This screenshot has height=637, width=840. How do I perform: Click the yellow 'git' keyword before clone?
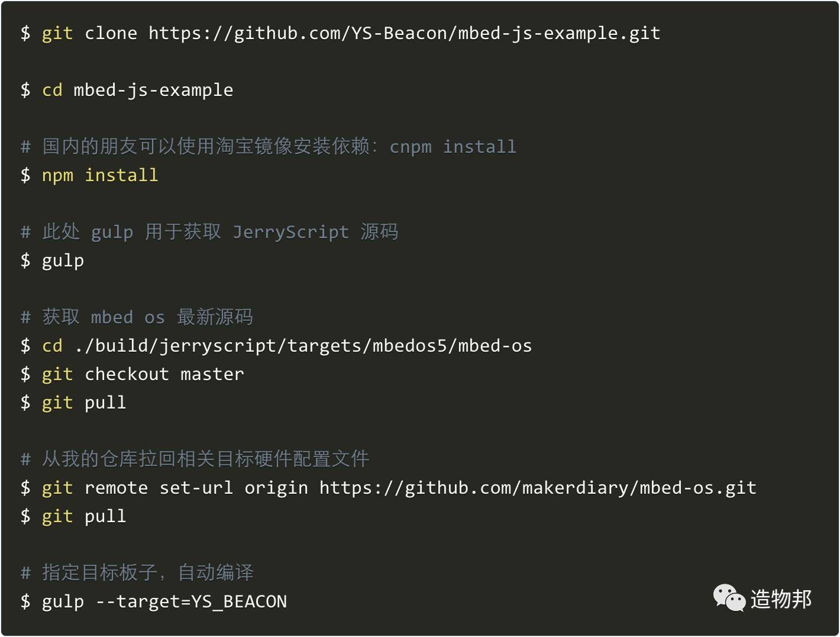pyautogui.click(x=57, y=34)
